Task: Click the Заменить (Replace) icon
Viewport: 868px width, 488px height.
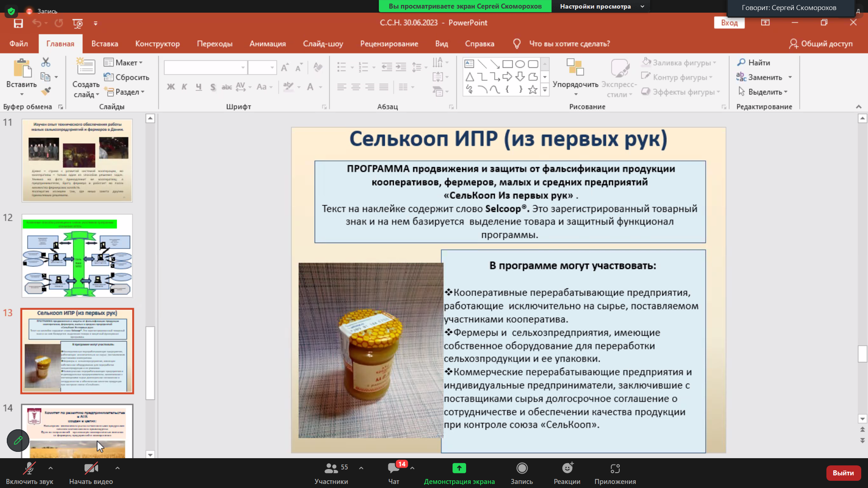Action: [x=741, y=77]
